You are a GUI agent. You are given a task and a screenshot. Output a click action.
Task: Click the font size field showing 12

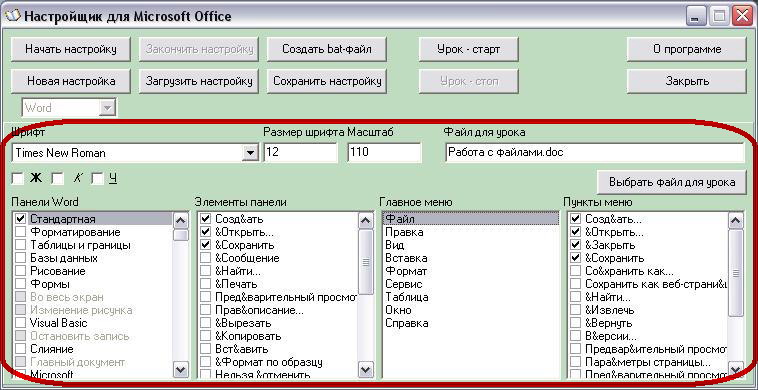(x=301, y=153)
